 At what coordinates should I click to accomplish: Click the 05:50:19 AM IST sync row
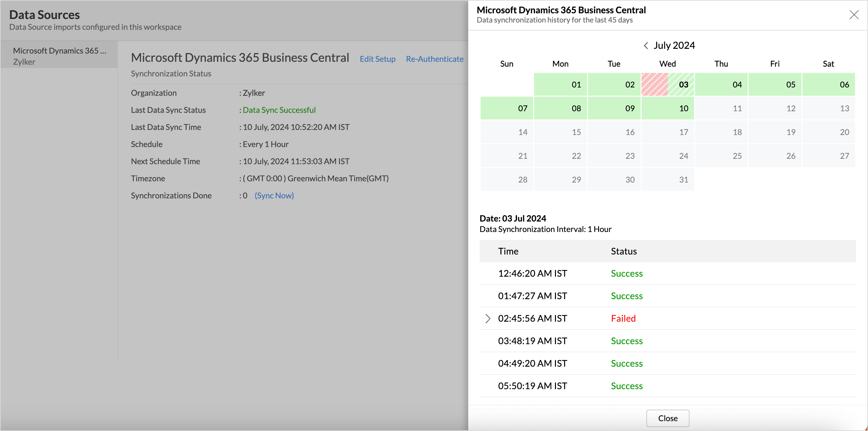[533, 386]
